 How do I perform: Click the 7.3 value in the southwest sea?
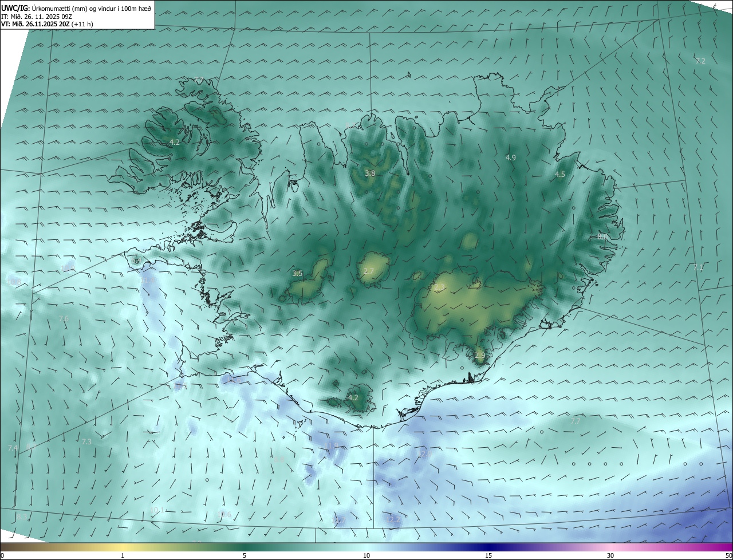[86, 442]
